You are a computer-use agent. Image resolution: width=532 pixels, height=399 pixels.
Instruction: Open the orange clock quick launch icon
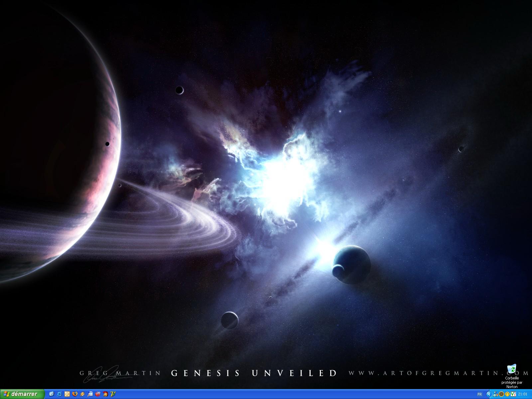pos(67,394)
